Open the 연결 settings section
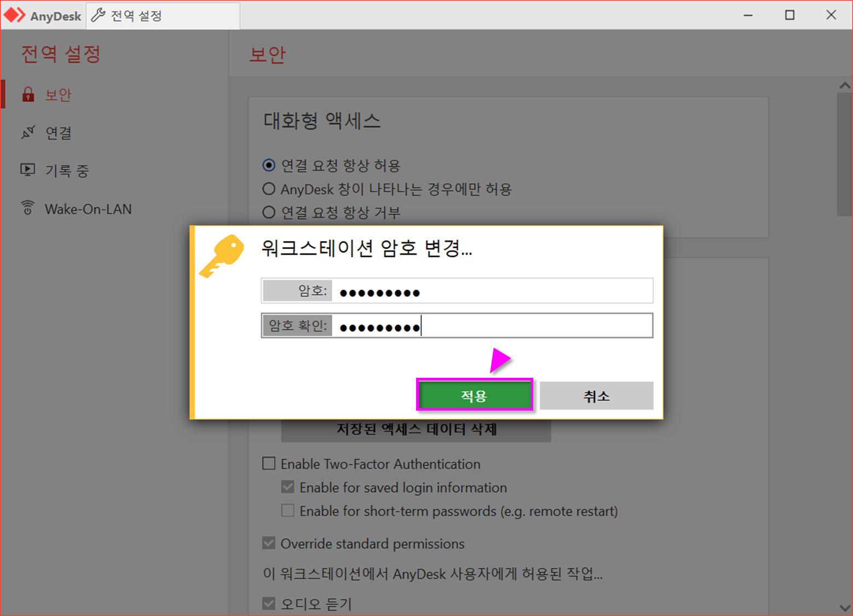Image resolution: width=853 pixels, height=616 pixels. [114, 133]
